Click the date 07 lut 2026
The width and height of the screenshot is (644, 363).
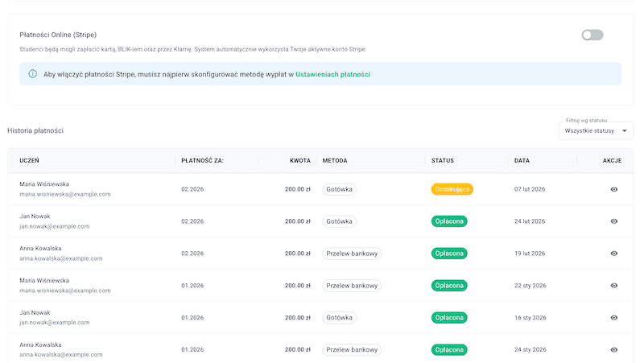[x=530, y=189]
